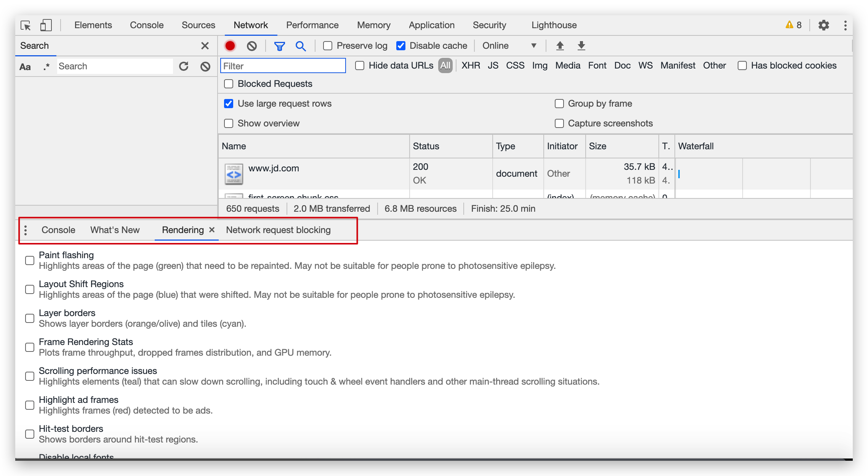
Task: Open the Online throttling dropdown
Action: (509, 46)
